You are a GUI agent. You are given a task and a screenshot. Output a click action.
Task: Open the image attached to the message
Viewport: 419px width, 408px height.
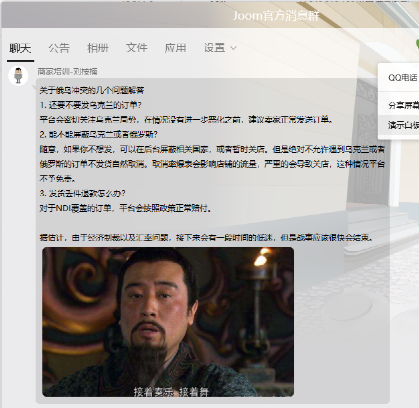click(168, 322)
